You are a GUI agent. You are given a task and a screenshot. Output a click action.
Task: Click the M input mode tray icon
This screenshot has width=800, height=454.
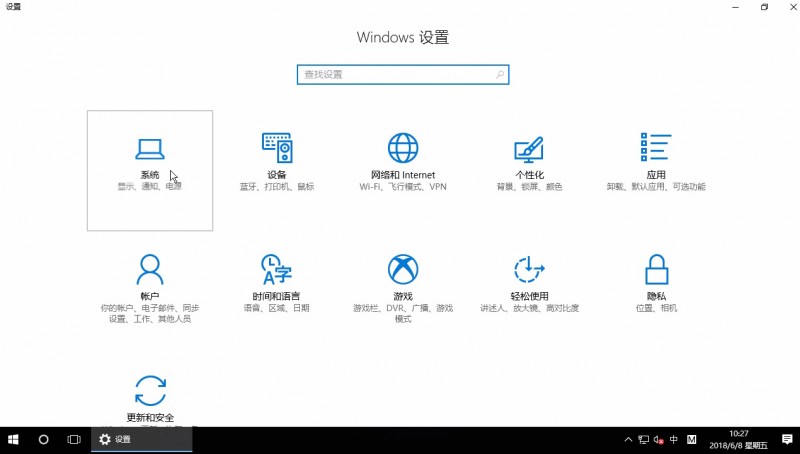tap(692, 440)
